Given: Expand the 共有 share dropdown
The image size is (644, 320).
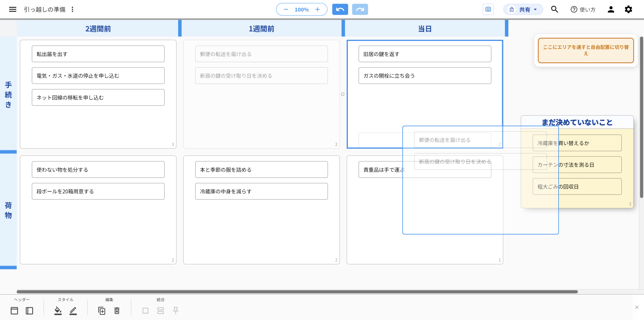Looking at the screenshot, I should pos(523,10).
